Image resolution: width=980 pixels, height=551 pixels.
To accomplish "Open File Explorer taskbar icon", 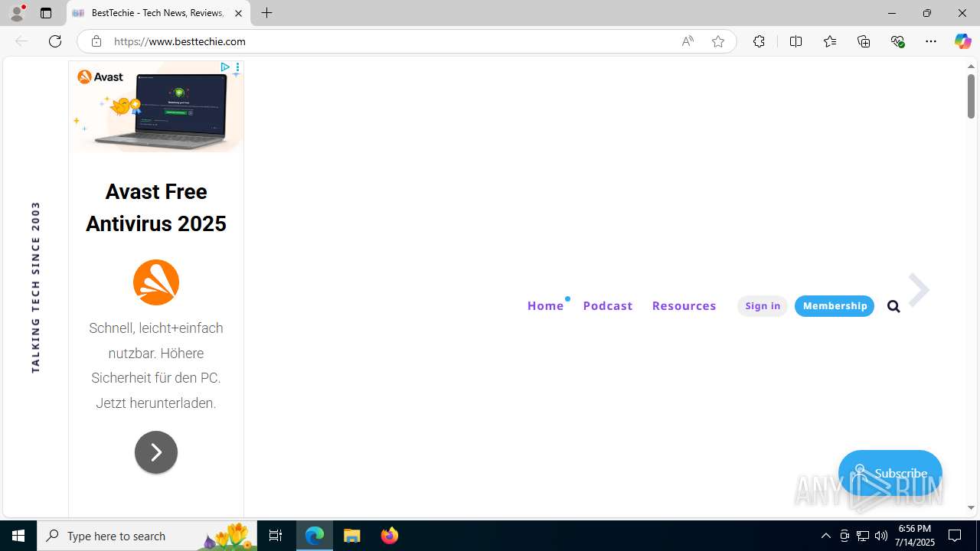I will (x=352, y=536).
